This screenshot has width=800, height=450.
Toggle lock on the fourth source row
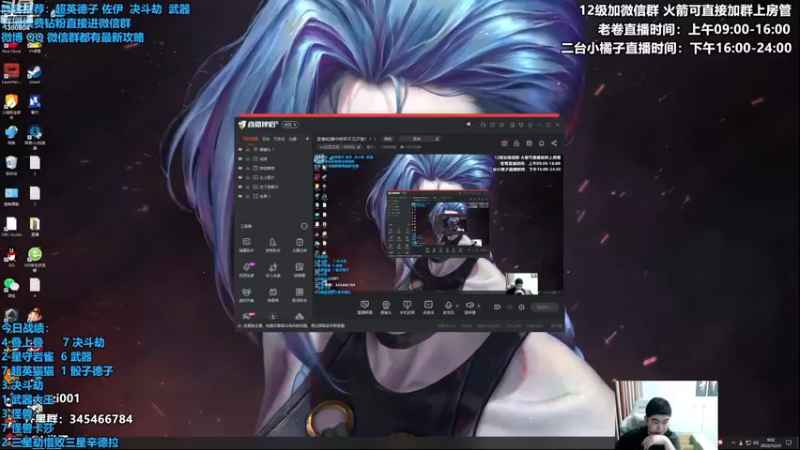[247, 178]
